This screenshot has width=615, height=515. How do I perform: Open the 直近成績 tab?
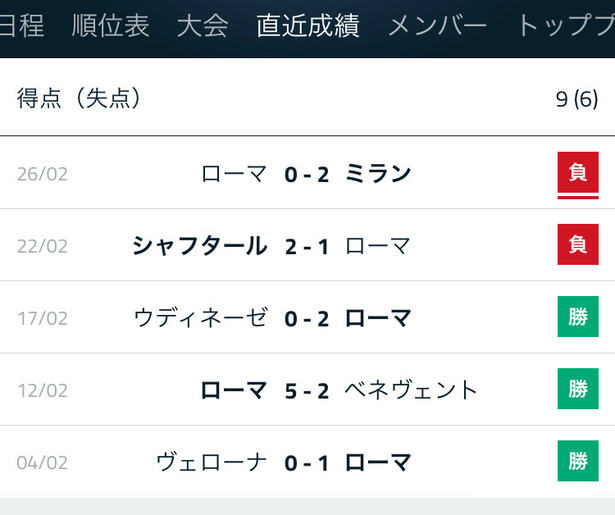[x=308, y=25]
